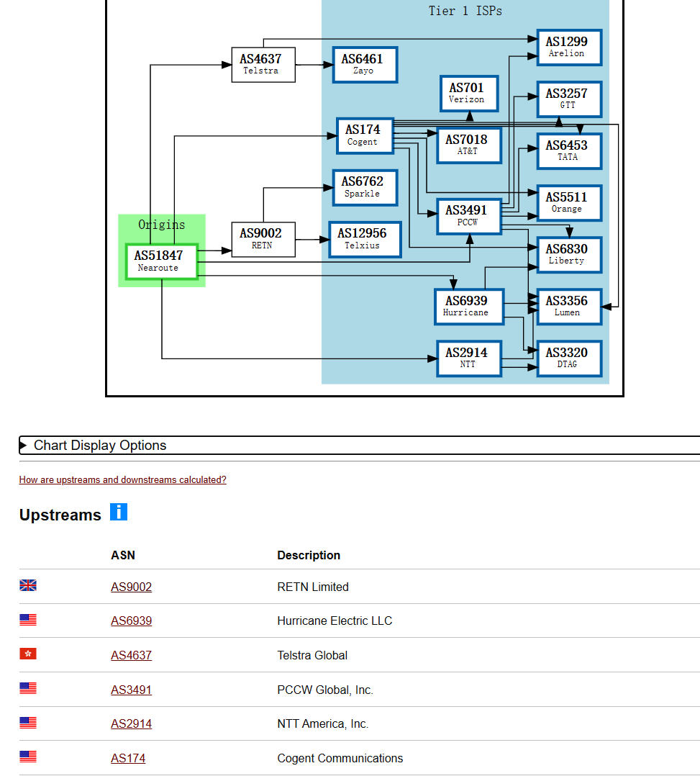Click the AS6939 Hurricane node in the graph
700x776 pixels.
click(x=469, y=307)
